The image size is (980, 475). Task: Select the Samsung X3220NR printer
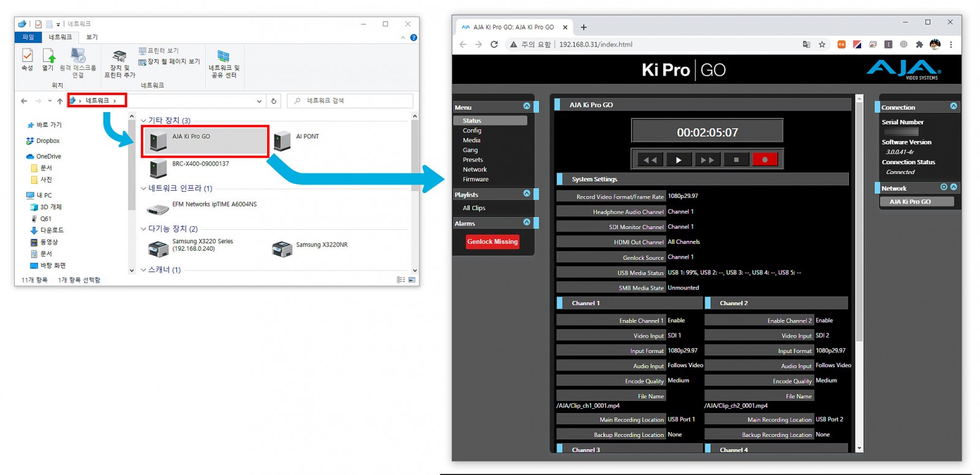pos(311,248)
